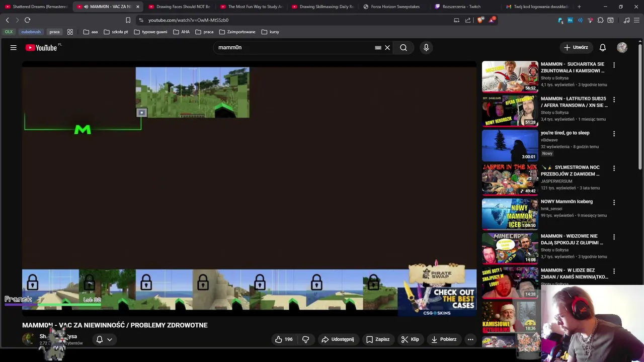Image resolution: width=644 pixels, height=362 pixels.
Task: Click Utwórz create button
Action: click(576, 47)
